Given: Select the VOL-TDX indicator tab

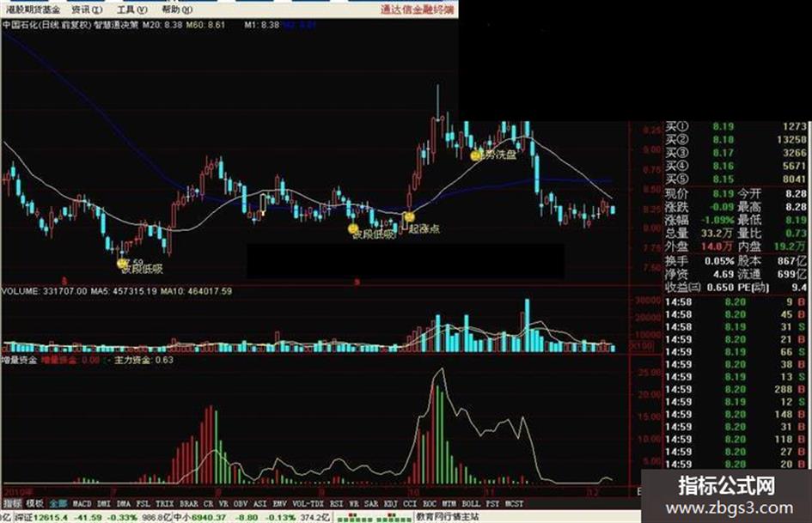Looking at the screenshot, I should pos(308,503).
